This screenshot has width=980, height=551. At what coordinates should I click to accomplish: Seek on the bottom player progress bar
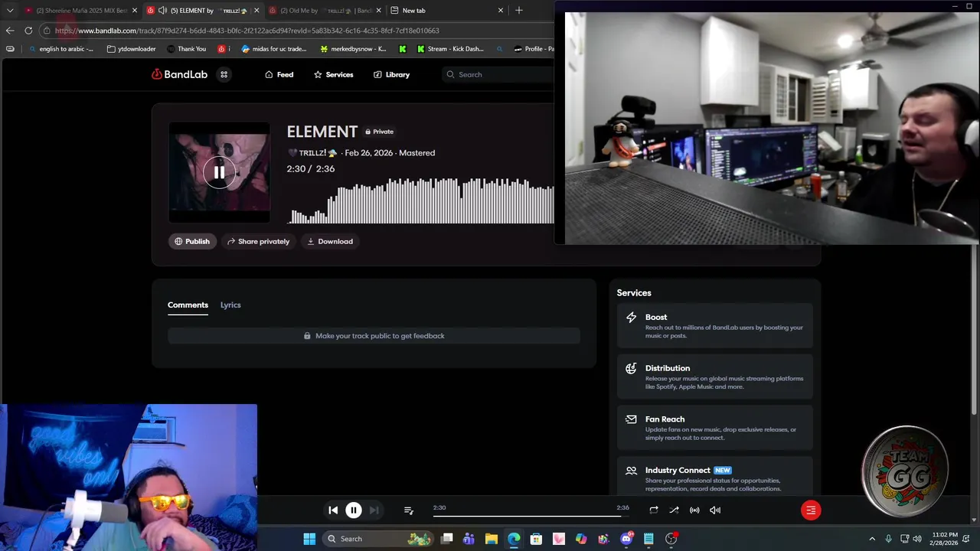(531, 516)
